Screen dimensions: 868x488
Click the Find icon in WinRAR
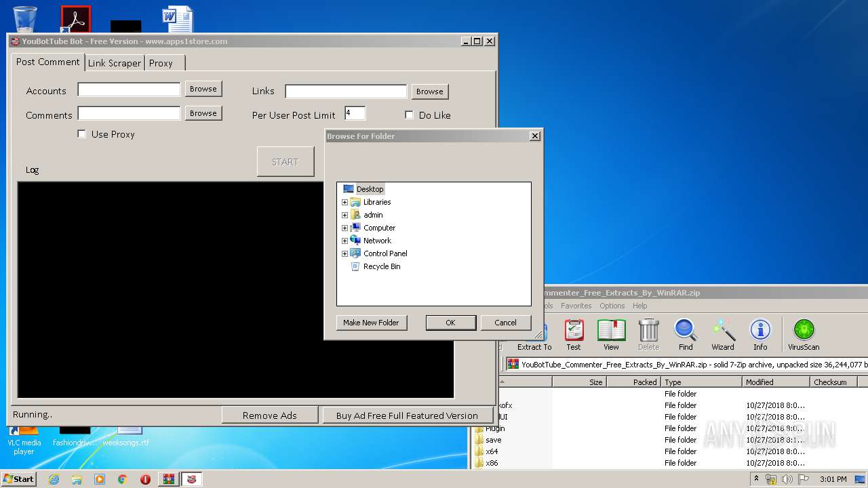click(686, 335)
